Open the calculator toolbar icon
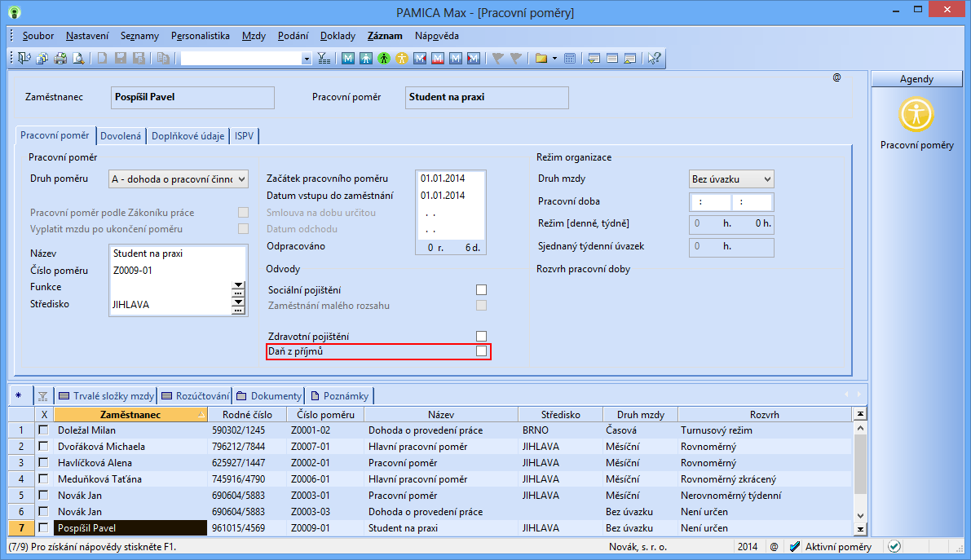 (x=570, y=58)
